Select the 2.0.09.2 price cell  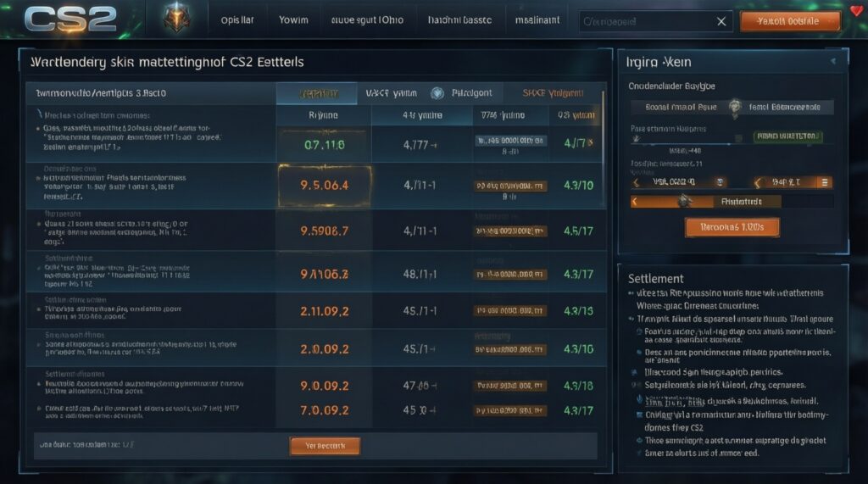325,349
